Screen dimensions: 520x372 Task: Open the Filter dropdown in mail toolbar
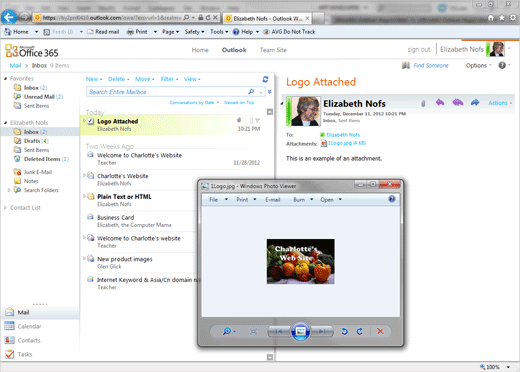point(169,79)
